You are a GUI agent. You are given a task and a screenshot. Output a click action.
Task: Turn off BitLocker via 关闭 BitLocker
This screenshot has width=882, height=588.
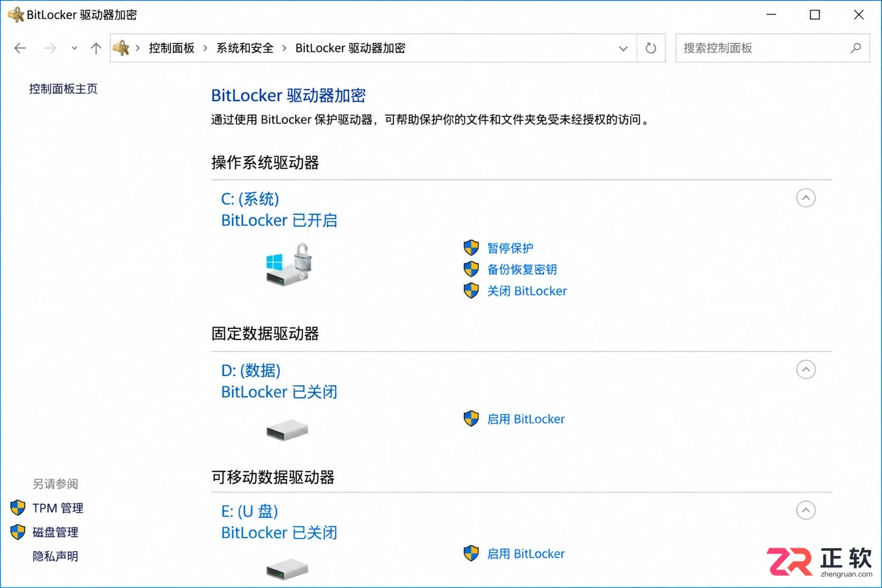[x=527, y=291]
